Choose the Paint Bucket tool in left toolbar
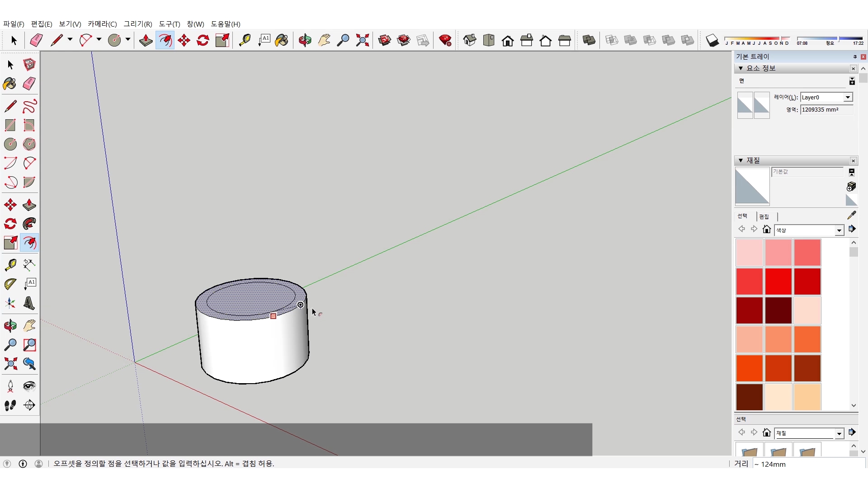Screen dimensions: 868x488 (x=9, y=84)
